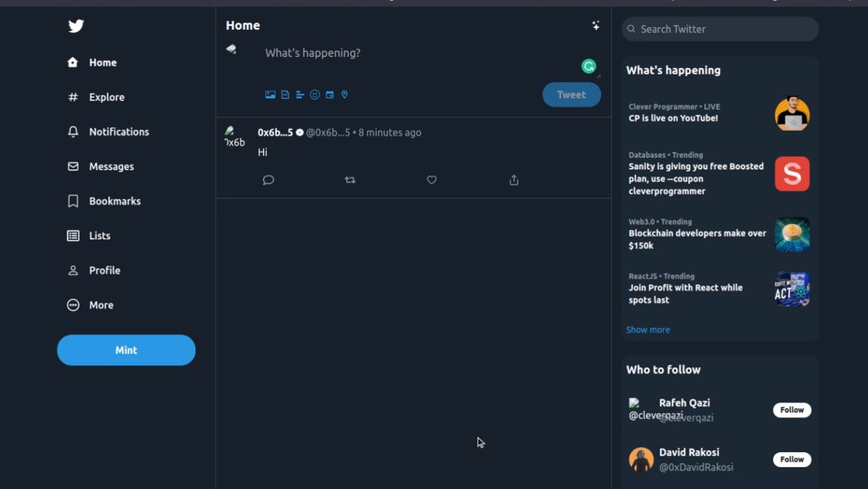Click the Profit with React thumbnail
868x489 pixels.
point(792,289)
